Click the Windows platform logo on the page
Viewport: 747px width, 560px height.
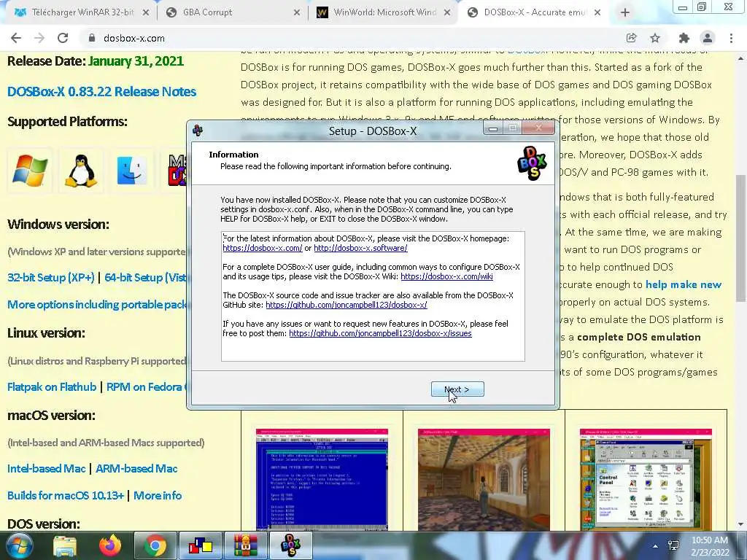(30, 170)
